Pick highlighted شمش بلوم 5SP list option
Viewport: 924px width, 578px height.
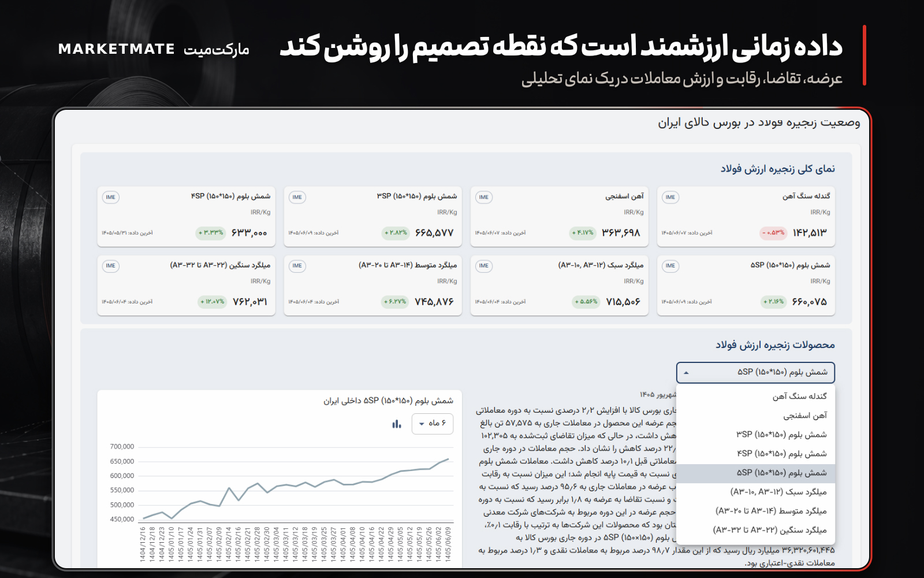(755, 473)
